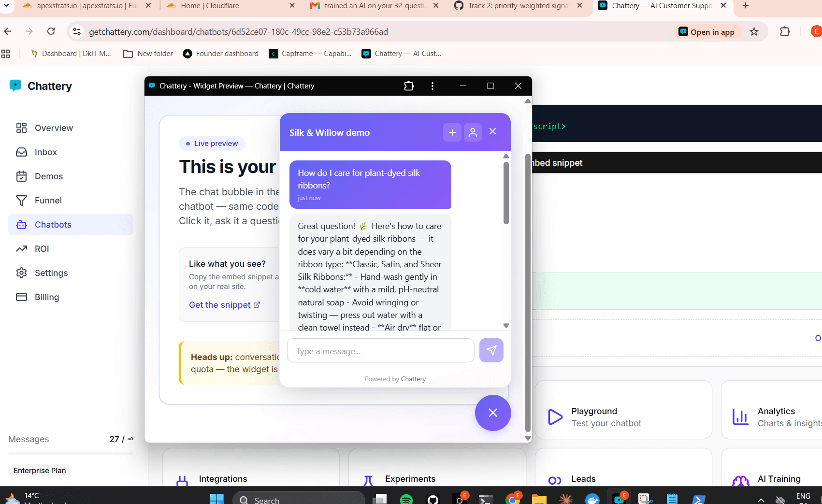
Task: Click the site information icon in address bar
Action: 76,32
